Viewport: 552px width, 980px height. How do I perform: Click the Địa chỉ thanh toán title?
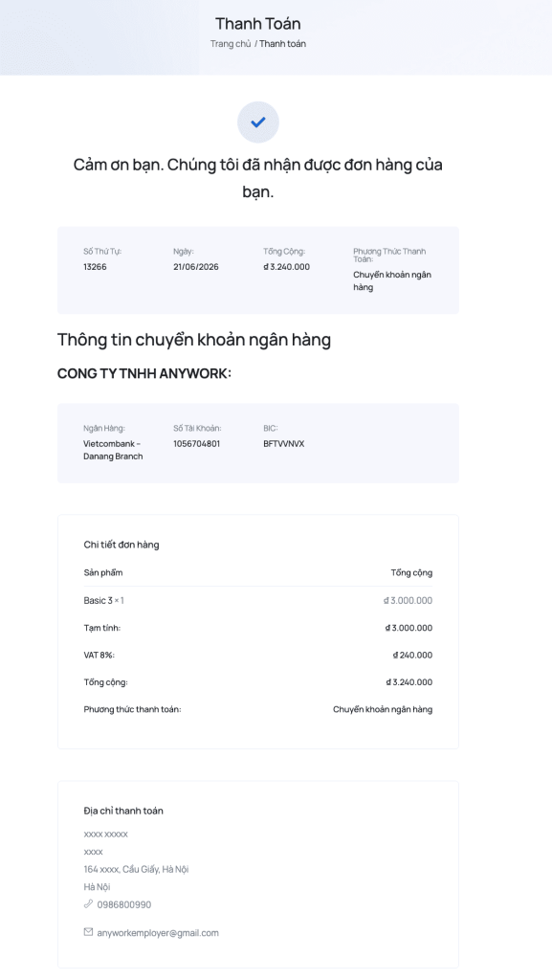point(123,811)
